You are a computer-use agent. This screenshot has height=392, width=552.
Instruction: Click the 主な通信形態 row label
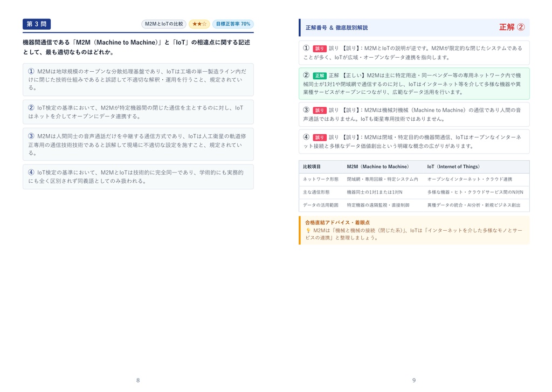point(316,192)
